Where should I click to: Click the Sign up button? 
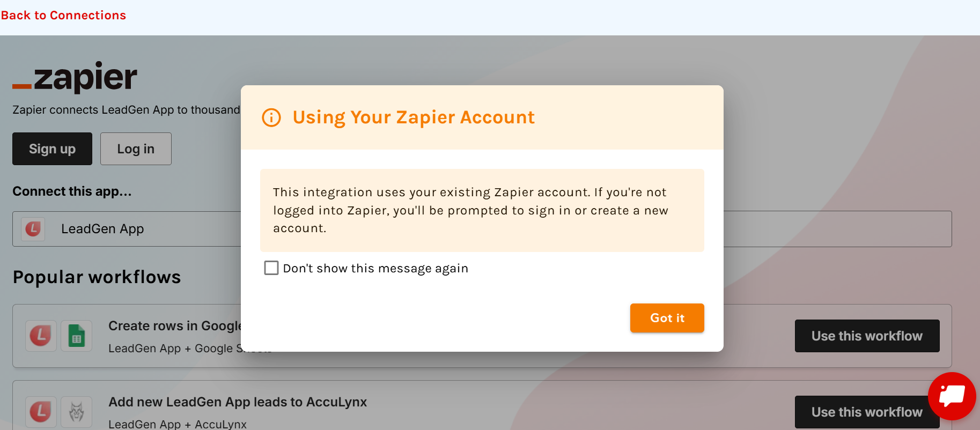(x=52, y=149)
